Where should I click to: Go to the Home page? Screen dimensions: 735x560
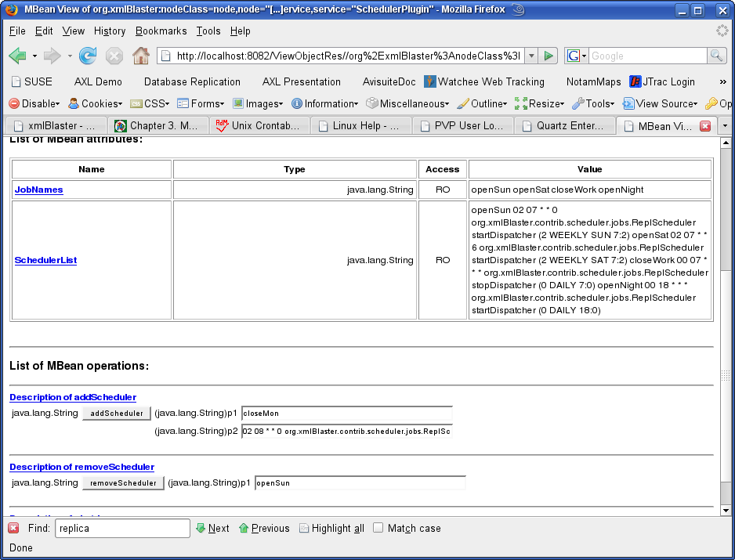[140, 56]
